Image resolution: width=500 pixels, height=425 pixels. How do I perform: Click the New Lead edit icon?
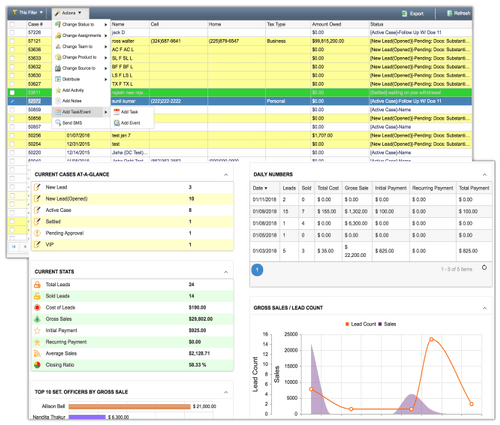[x=37, y=187]
